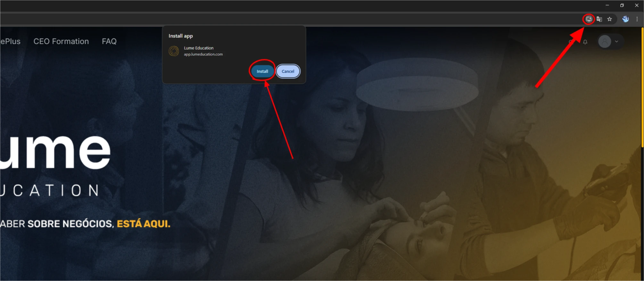Image resolution: width=644 pixels, height=281 pixels.
Task: Click the page vertical scrollbar
Action: coord(642,87)
